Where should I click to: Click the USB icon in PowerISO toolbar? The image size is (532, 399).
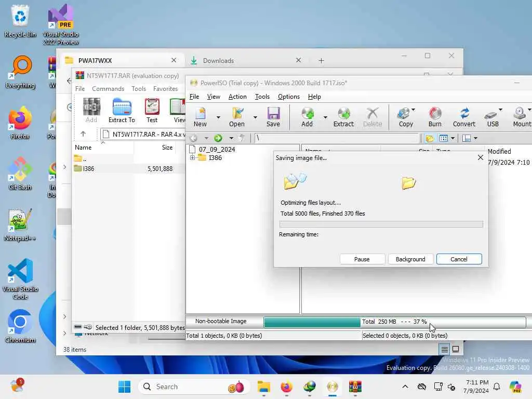[x=493, y=117]
